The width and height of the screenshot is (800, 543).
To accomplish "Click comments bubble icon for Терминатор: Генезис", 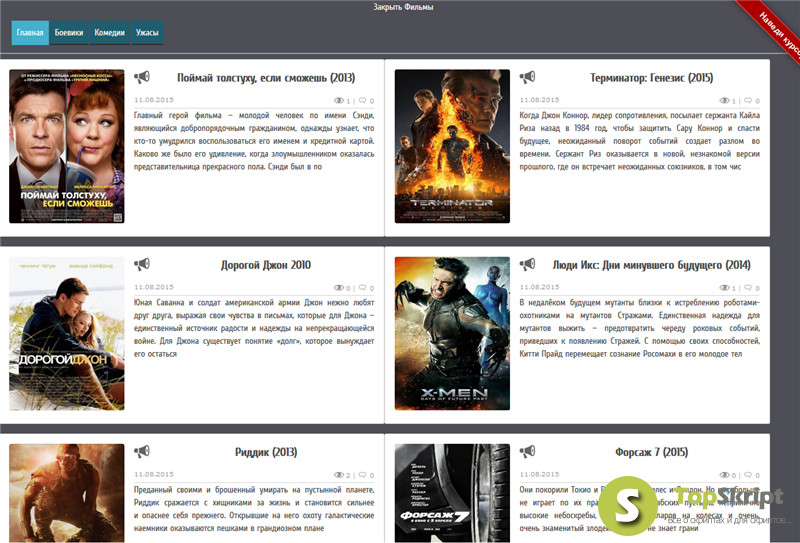I will pyautogui.click(x=748, y=101).
